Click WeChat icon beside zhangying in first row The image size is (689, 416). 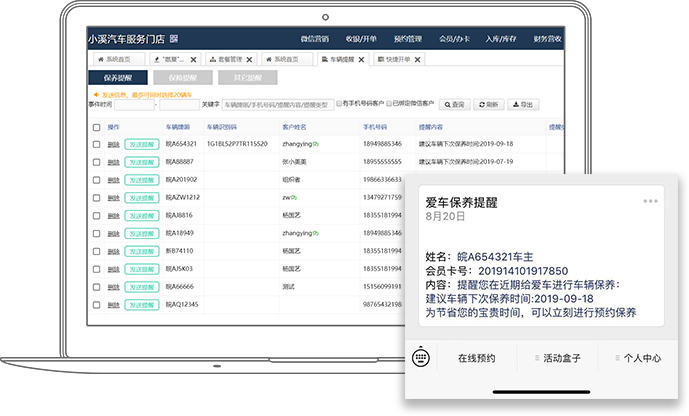(315, 144)
